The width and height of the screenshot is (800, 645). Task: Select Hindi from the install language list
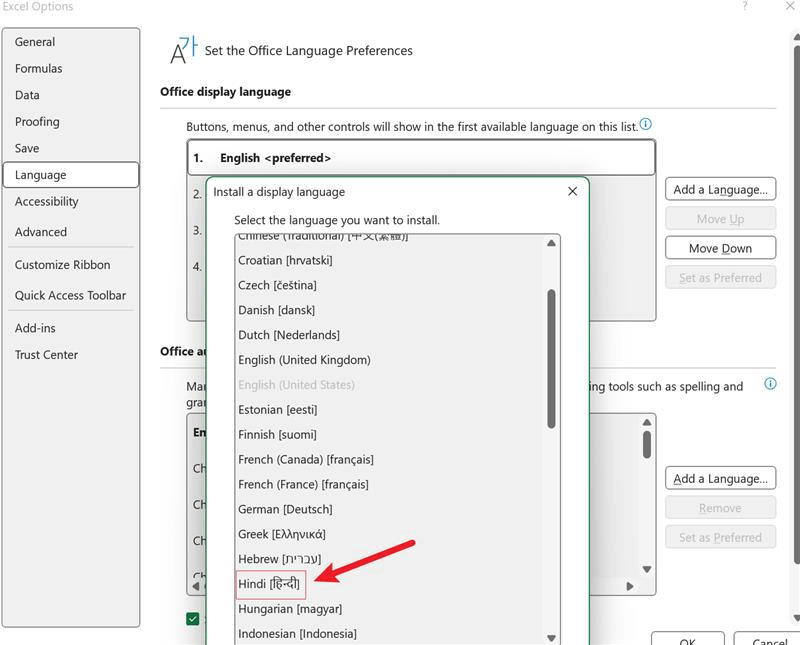pos(272,584)
